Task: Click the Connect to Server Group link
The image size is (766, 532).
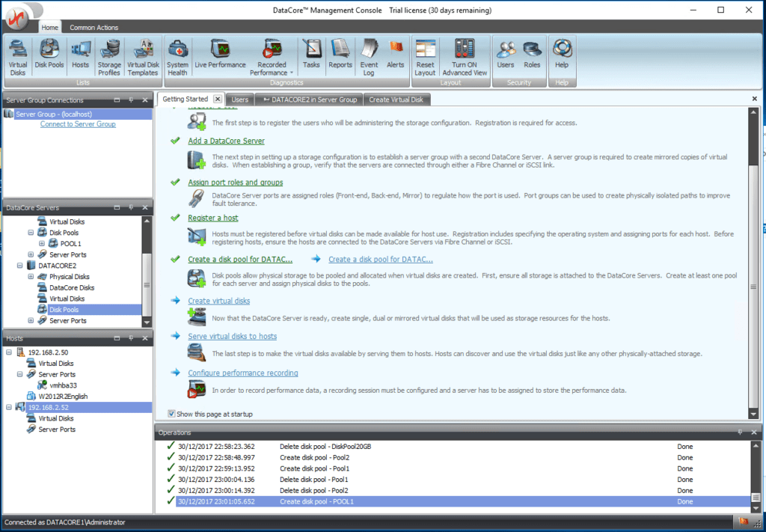Action: (77, 123)
